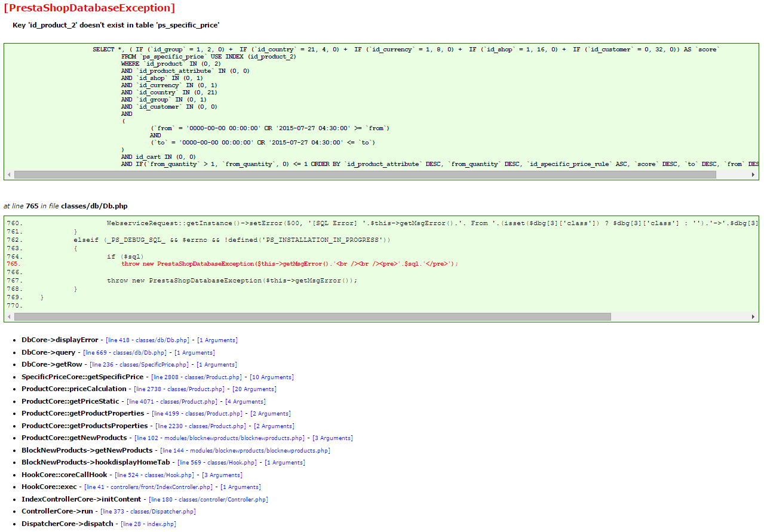Open index.php line 28 for DispatcherCore->dispatch
Screen dimensions: 764x532
pos(150,524)
